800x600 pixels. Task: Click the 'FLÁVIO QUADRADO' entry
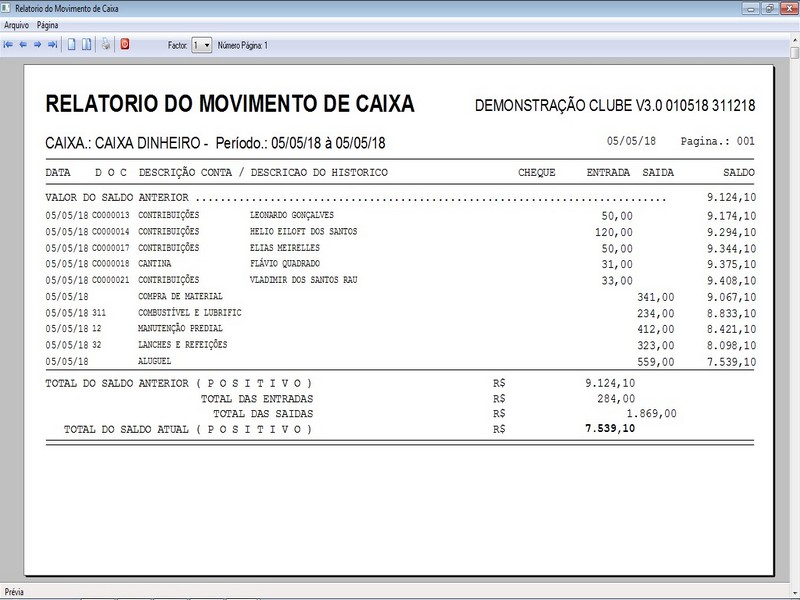click(x=285, y=264)
